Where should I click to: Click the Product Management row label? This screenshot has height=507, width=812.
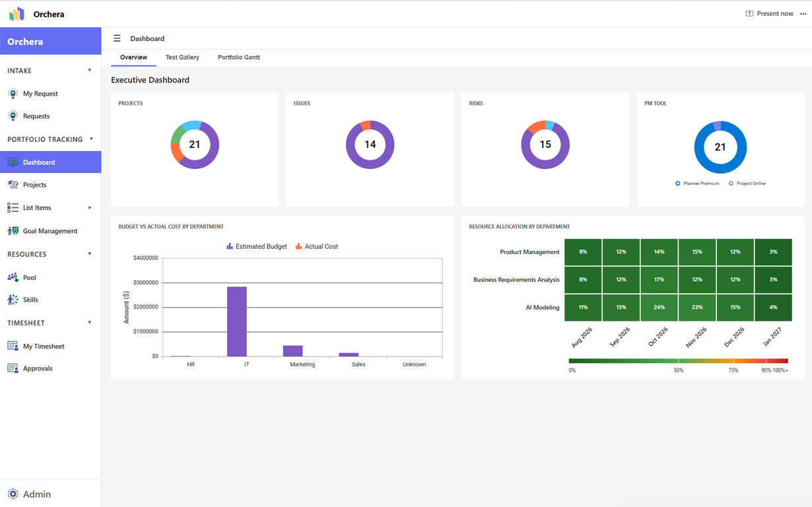529,252
